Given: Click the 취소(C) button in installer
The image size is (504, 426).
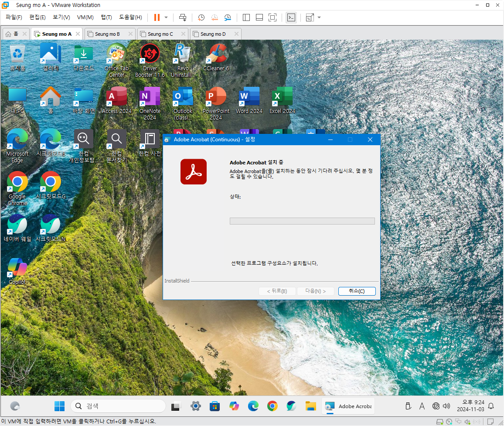Looking at the screenshot, I should pyautogui.click(x=357, y=291).
